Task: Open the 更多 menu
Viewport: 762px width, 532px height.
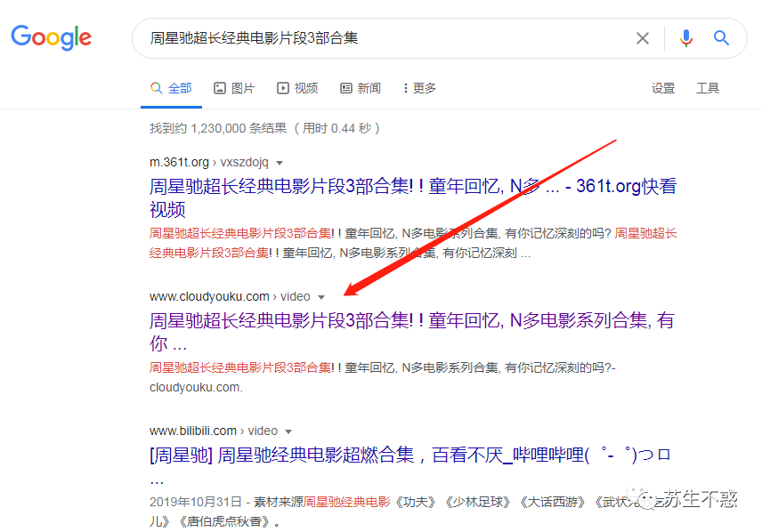Action: [x=420, y=88]
